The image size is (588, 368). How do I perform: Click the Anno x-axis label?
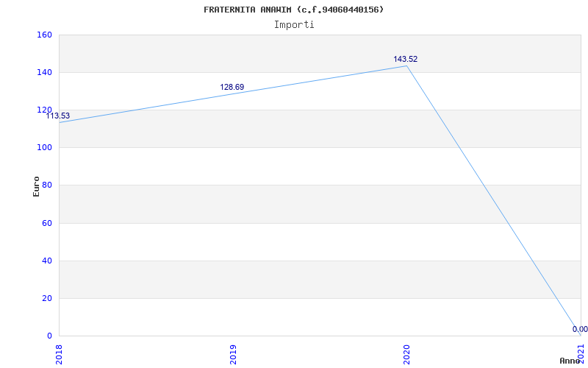pyautogui.click(x=570, y=361)
